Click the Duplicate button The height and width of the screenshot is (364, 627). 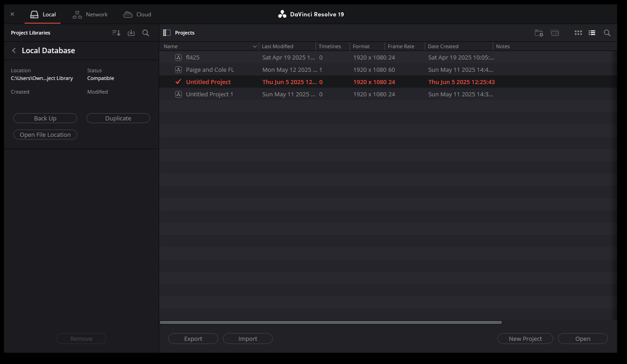tap(118, 118)
